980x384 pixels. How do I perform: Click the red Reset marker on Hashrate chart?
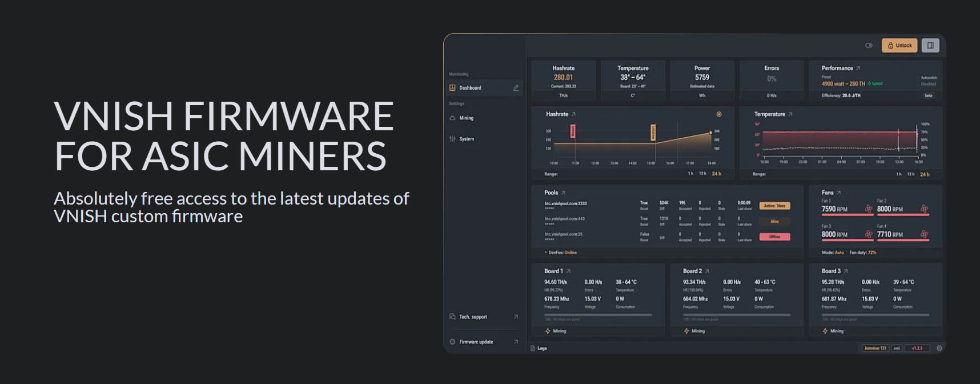(573, 131)
